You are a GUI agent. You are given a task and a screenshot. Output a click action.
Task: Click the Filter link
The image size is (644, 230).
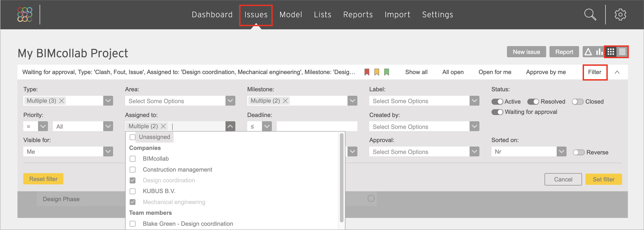click(595, 72)
